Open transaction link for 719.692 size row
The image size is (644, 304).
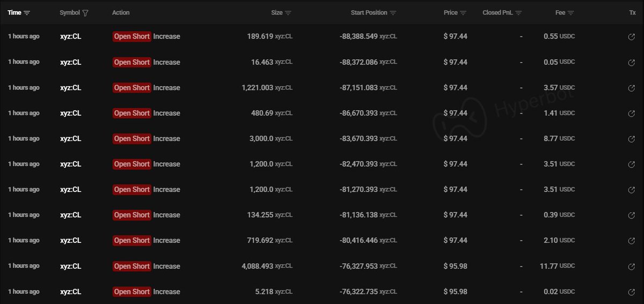point(632,241)
